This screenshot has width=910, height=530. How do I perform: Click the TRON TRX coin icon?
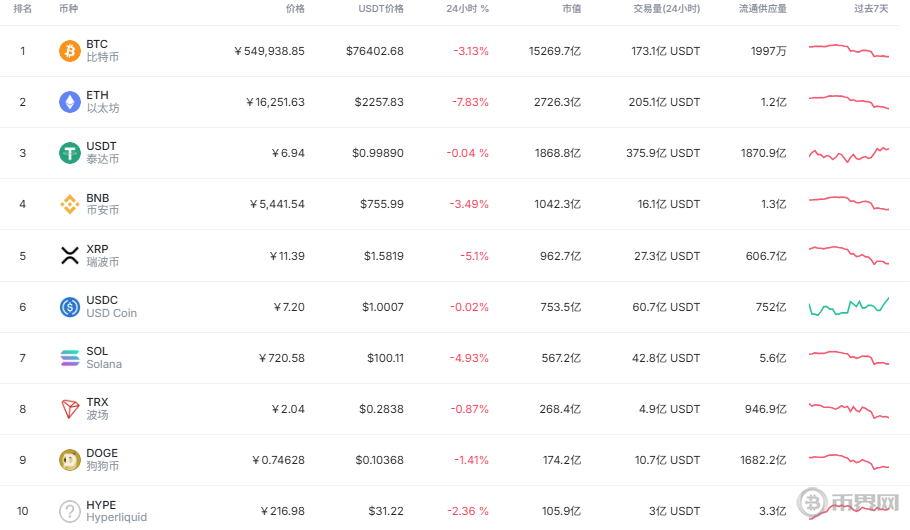point(70,409)
